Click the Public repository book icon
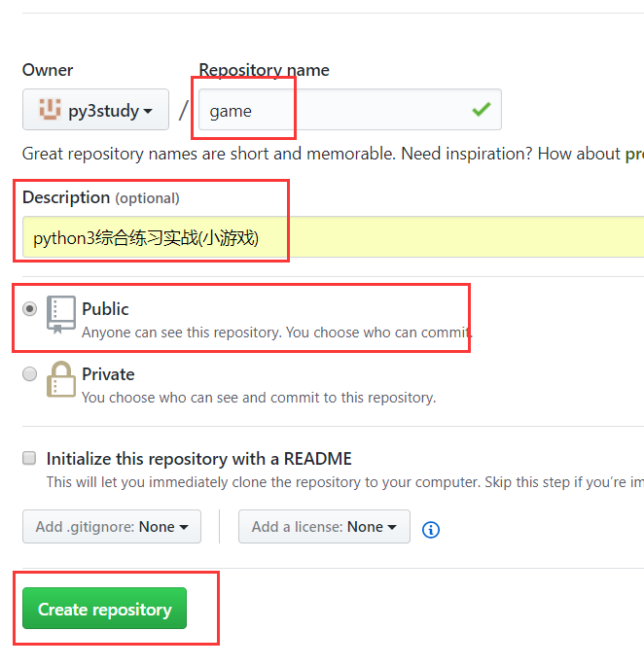The height and width of the screenshot is (666, 644). 61,314
